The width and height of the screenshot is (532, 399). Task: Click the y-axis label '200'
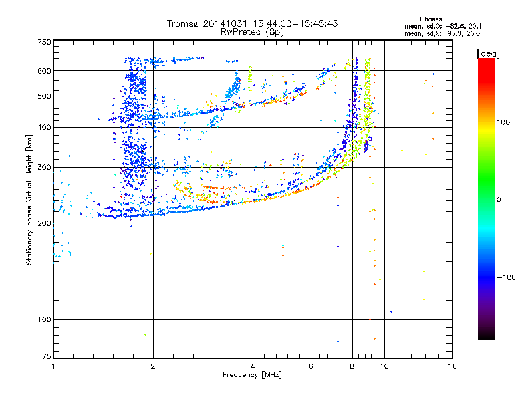tap(44, 223)
